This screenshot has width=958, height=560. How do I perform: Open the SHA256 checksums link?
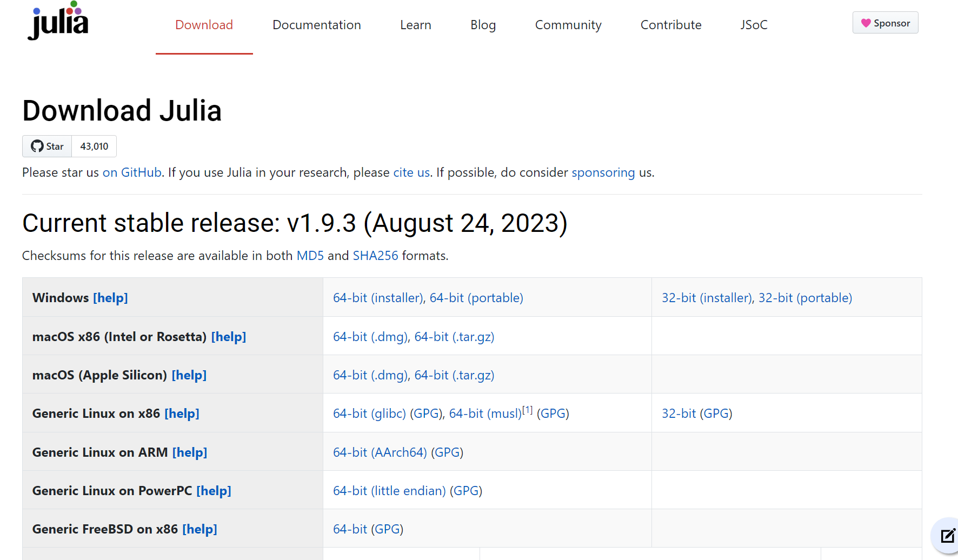click(x=375, y=256)
